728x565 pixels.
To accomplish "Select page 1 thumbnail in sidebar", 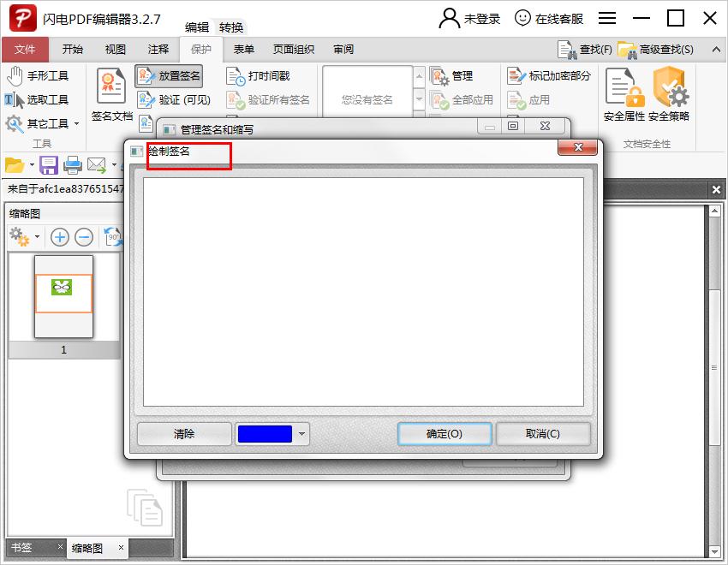I will pyautogui.click(x=64, y=295).
